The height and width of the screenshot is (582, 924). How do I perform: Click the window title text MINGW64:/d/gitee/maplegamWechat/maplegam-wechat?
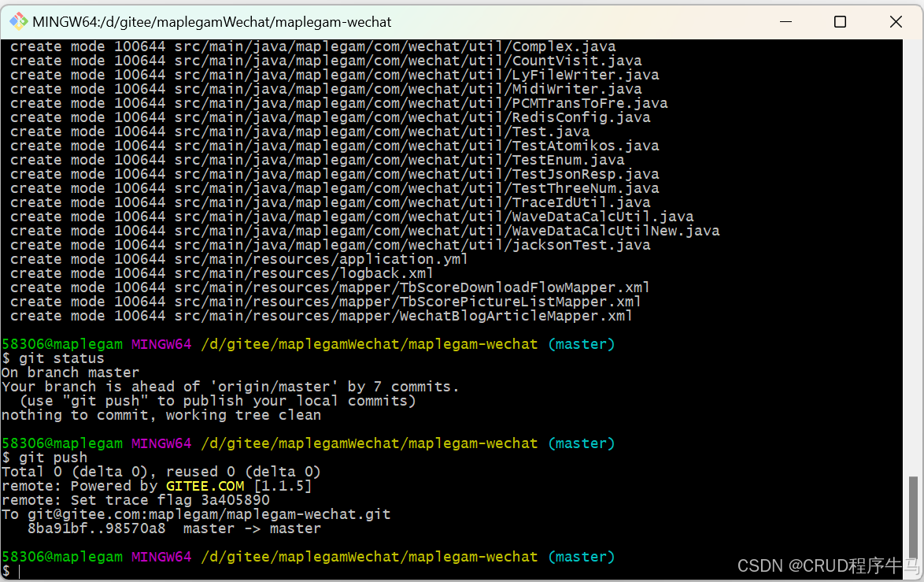point(212,22)
